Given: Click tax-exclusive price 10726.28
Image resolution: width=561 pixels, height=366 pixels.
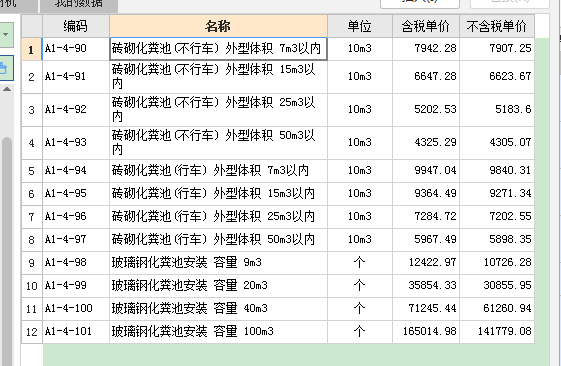Looking at the screenshot, I should (x=497, y=263).
